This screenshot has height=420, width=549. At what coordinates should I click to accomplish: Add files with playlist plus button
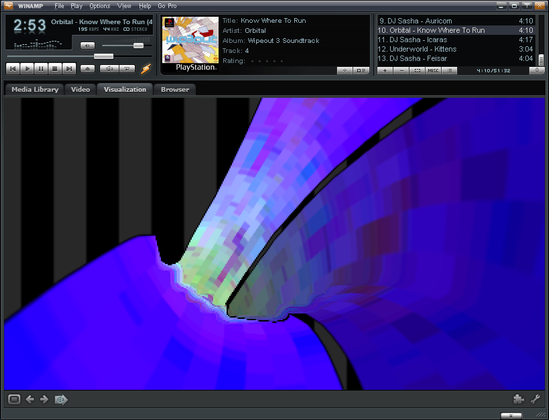(x=385, y=71)
